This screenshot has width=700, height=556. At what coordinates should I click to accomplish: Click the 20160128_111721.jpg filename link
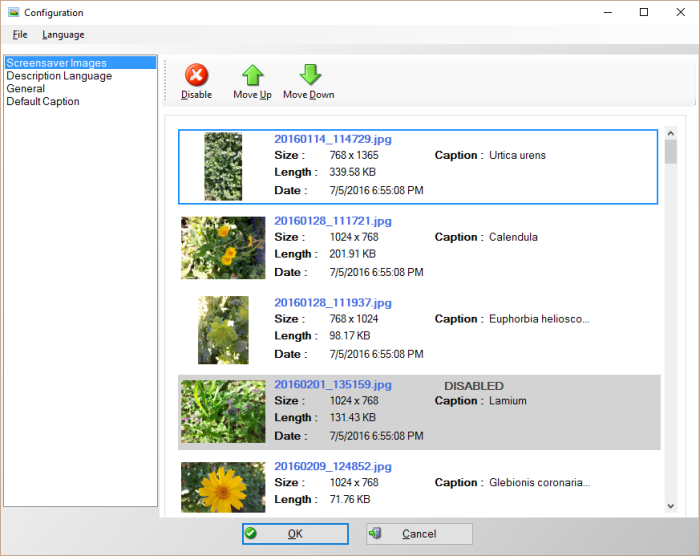coord(333,221)
